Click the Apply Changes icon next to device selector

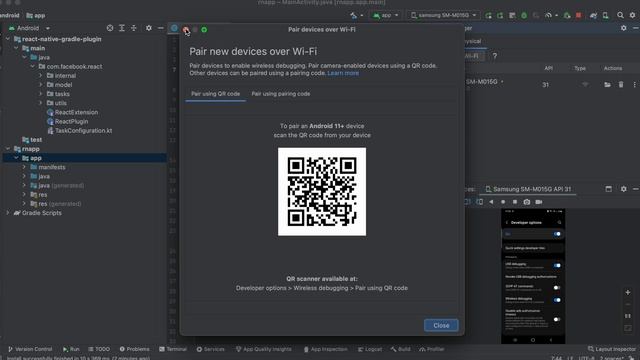(488, 16)
